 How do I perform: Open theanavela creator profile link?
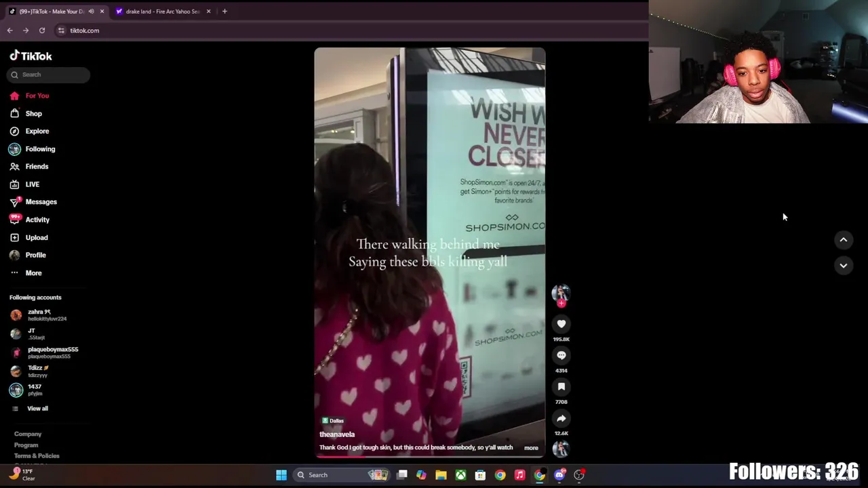coord(337,434)
